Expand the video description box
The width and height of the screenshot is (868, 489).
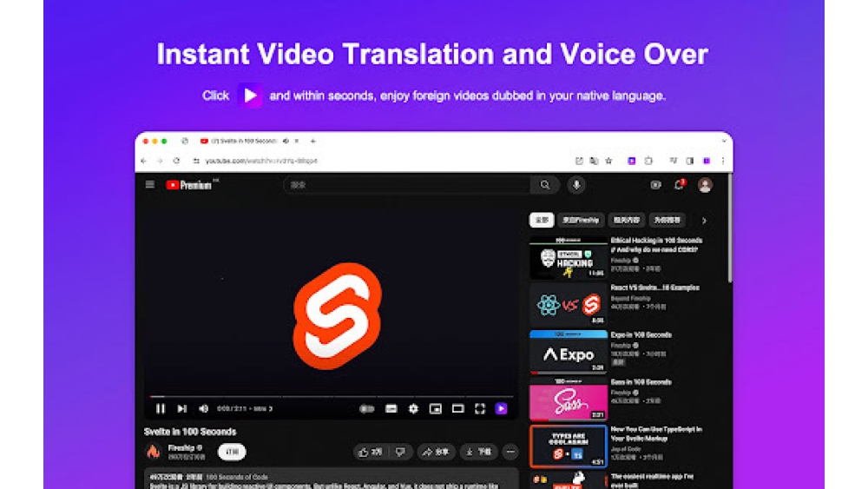[331, 479]
